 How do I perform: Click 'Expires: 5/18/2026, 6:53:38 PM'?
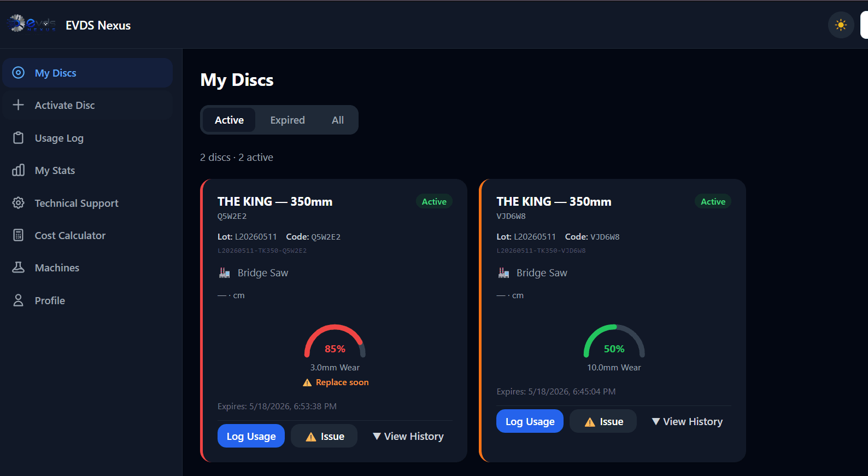point(277,407)
